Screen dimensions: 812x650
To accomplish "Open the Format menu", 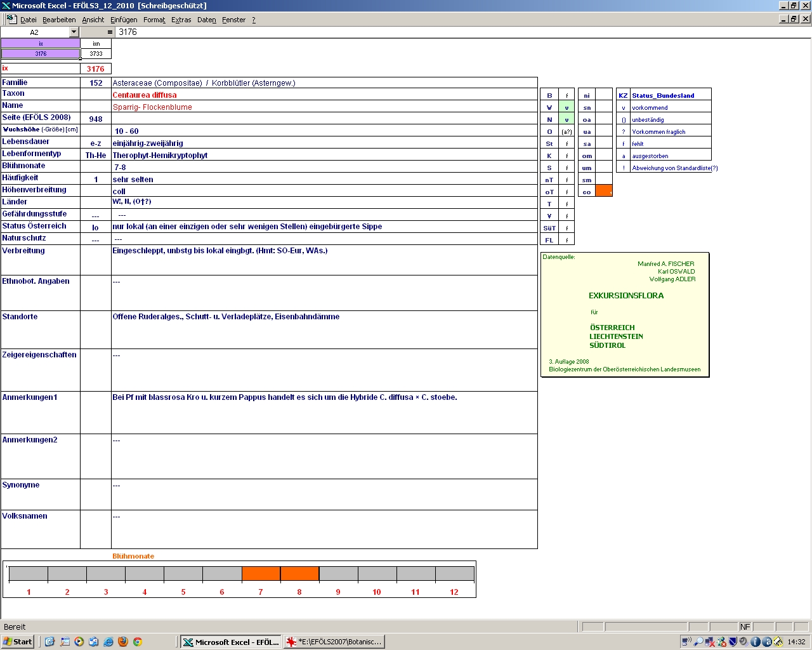I will click(154, 20).
